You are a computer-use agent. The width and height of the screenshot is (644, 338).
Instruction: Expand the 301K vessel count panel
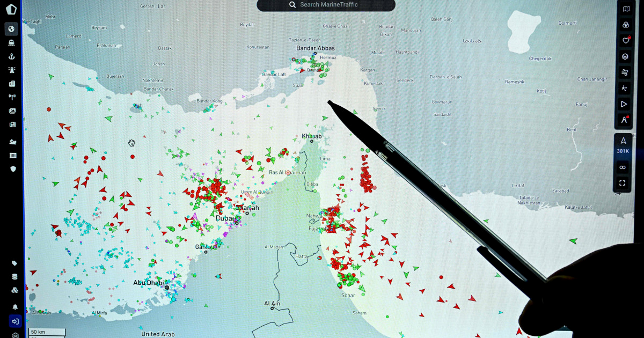pyautogui.click(x=623, y=145)
